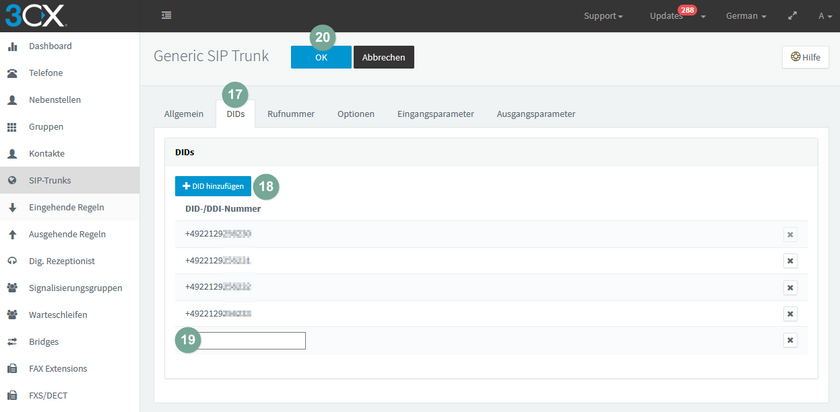Switch to the DIDs tab
840x412 pixels.
tap(236, 114)
